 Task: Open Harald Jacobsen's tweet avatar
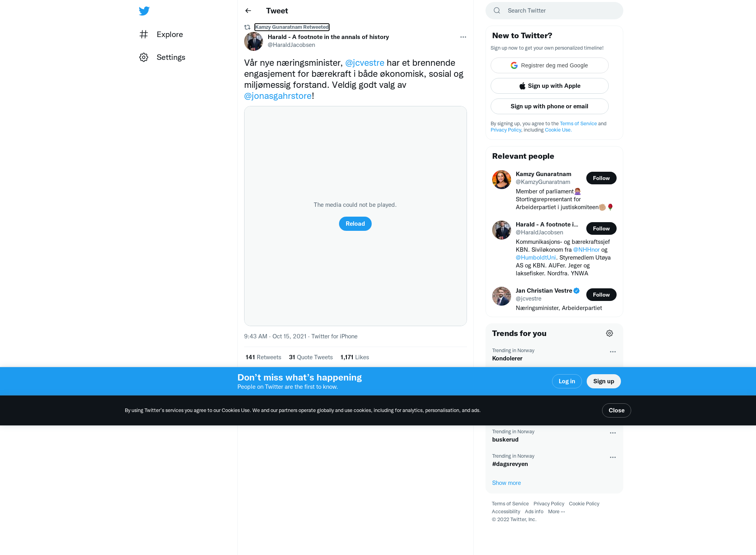click(x=254, y=41)
